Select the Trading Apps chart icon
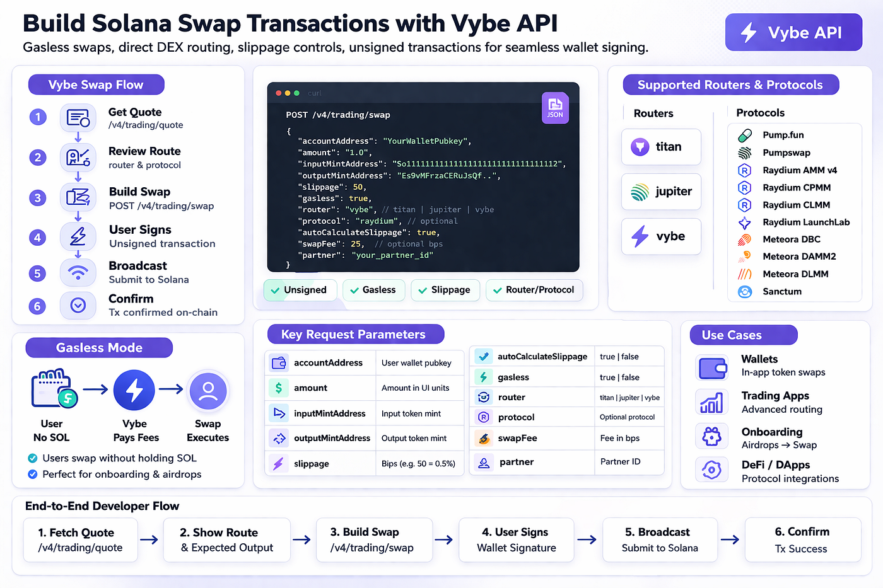883x588 pixels. pos(712,402)
